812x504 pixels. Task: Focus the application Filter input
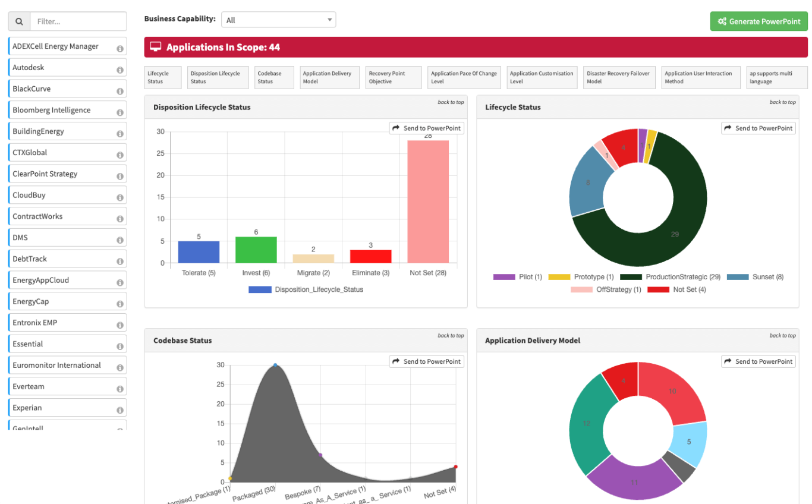(78, 21)
